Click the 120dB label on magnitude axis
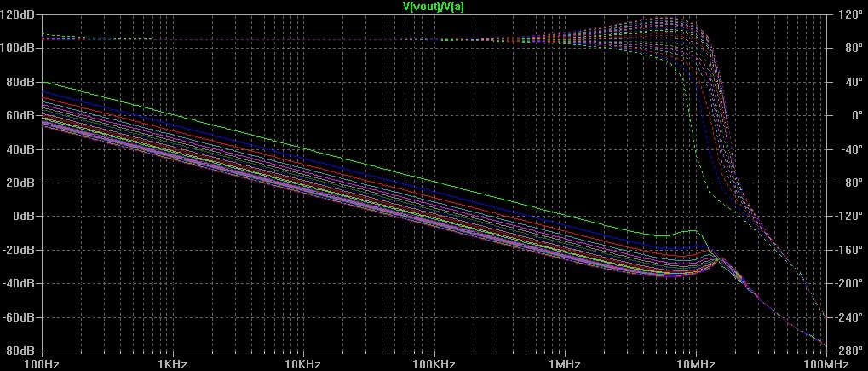868x371 pixels. coord(18,15)
